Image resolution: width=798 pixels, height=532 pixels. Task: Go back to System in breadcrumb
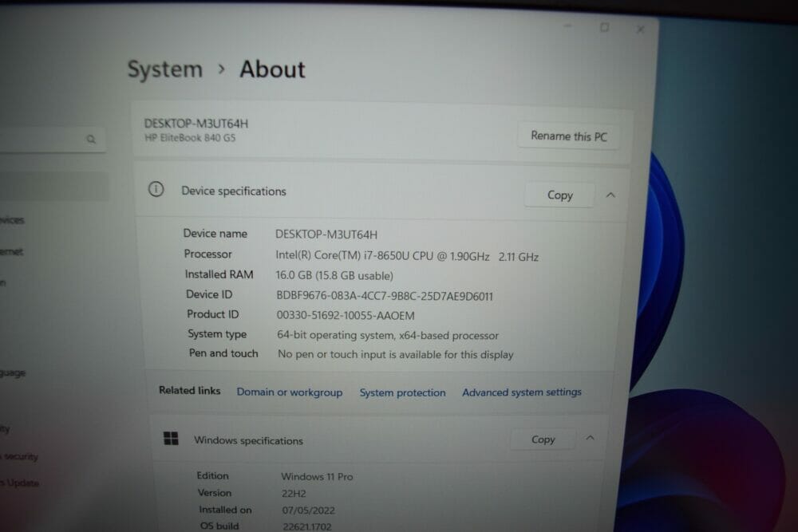click(165, 69)
